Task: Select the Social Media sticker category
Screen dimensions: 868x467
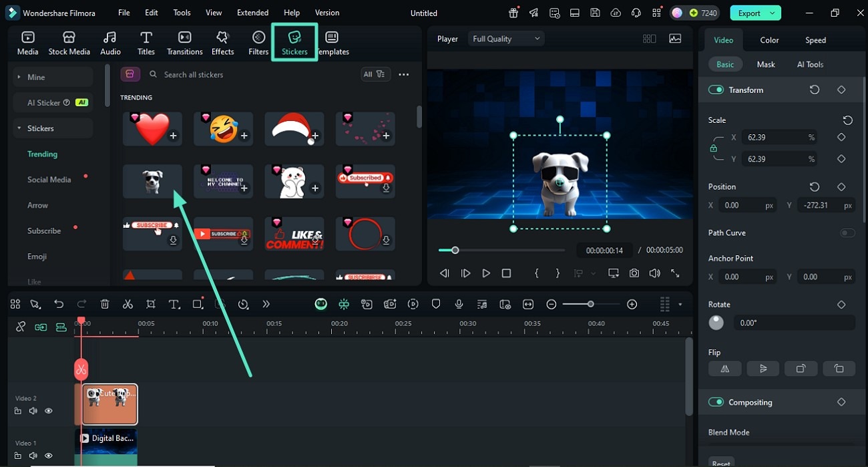Action: point(49,180)
